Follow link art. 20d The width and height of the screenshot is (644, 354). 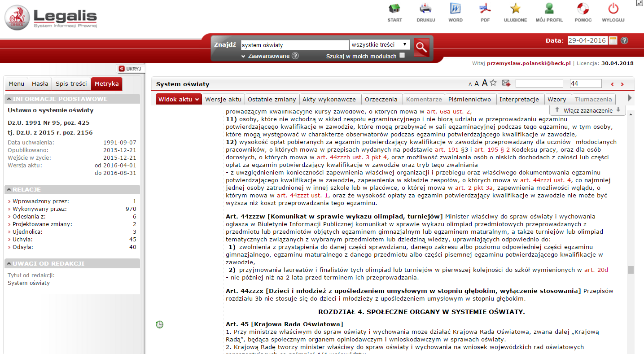596,270
